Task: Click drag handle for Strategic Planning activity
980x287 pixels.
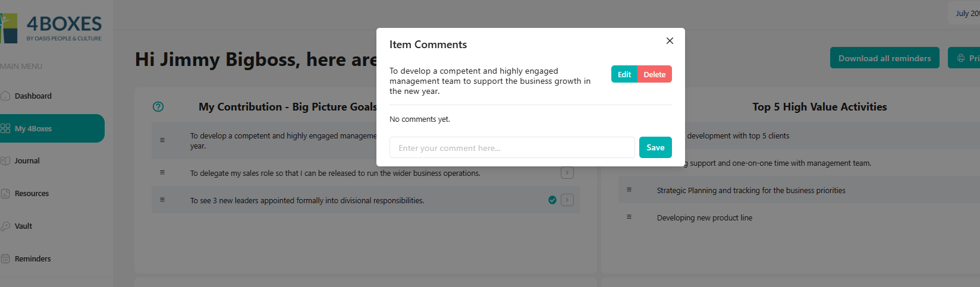Action: coord(629,190)
